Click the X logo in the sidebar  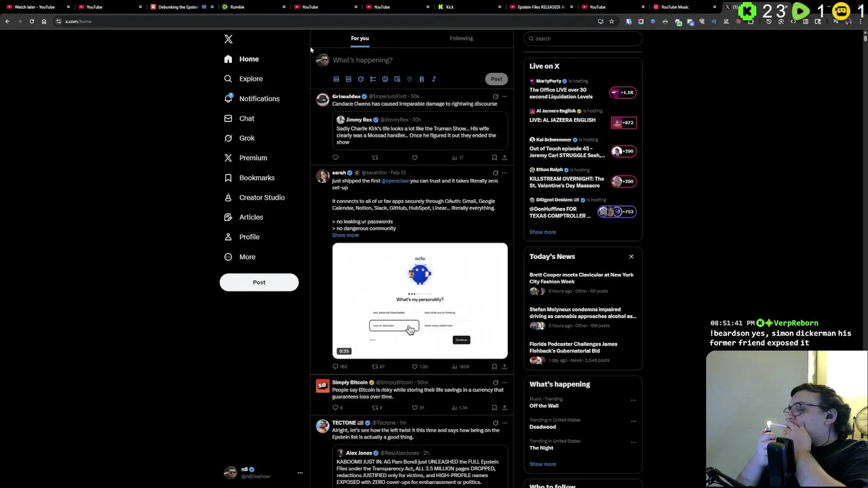[x=229, y=39]
